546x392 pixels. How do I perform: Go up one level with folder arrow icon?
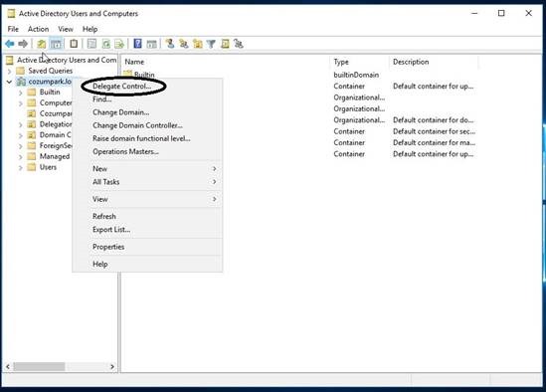pyautogui.click(x=42, y=44)
